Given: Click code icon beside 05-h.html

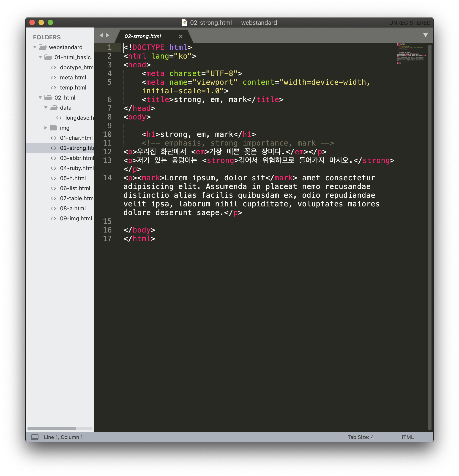Looking at the screenshot, I should click(53, 178).
